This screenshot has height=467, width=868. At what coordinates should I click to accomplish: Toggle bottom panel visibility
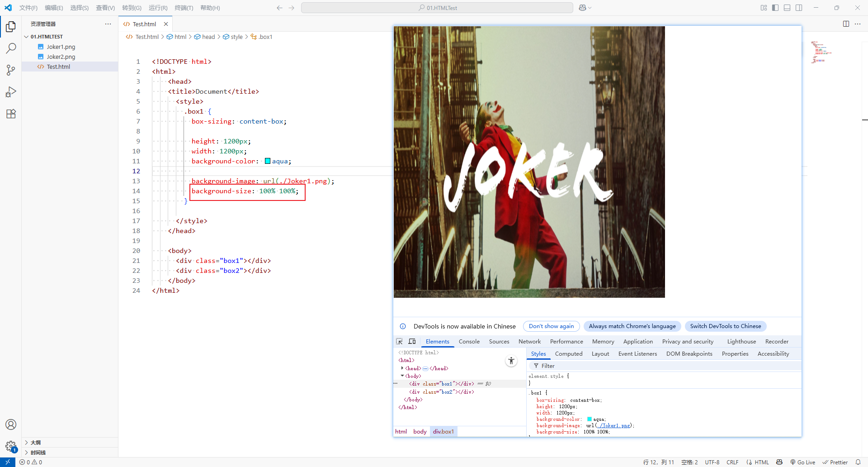787,8
